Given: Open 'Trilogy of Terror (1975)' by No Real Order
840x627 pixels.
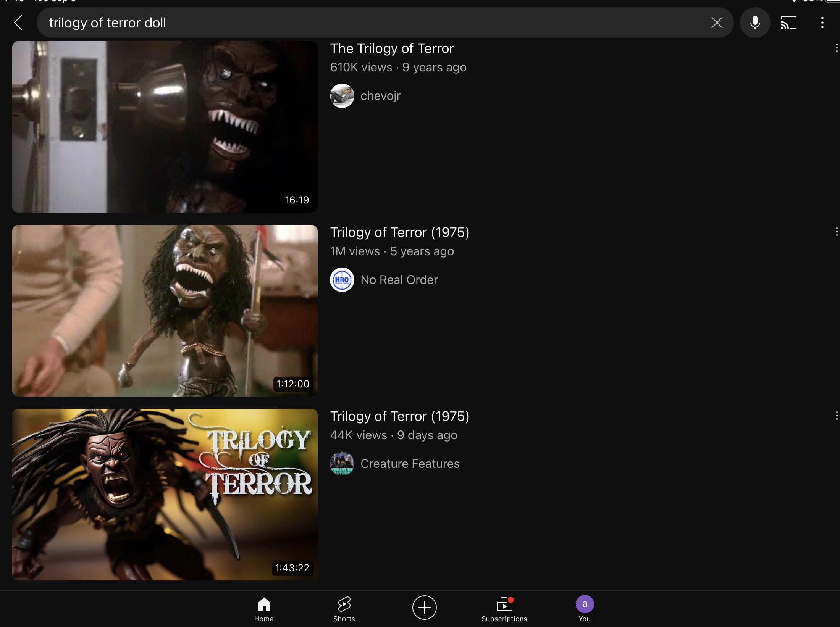Looking at the screenshot, I should pos(400,232).
